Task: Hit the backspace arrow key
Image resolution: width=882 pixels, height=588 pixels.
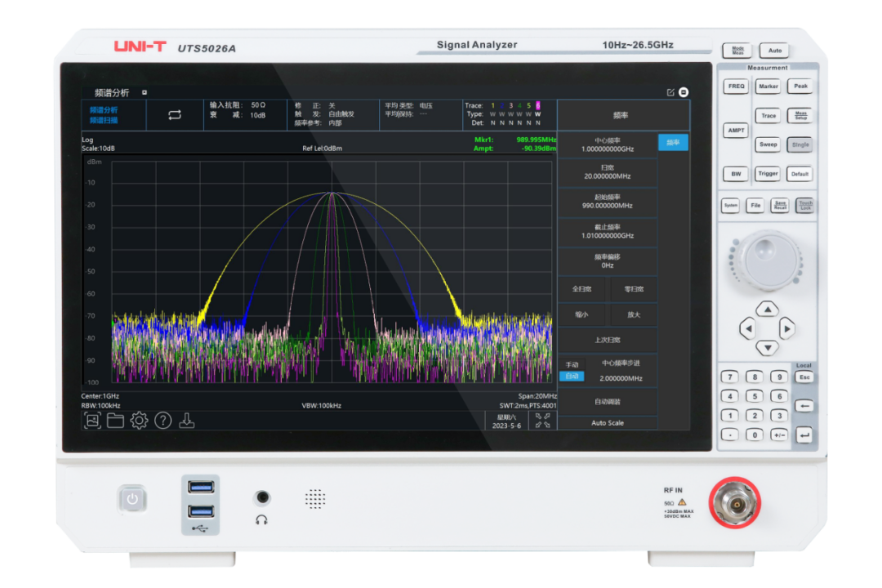Action: 804,406
